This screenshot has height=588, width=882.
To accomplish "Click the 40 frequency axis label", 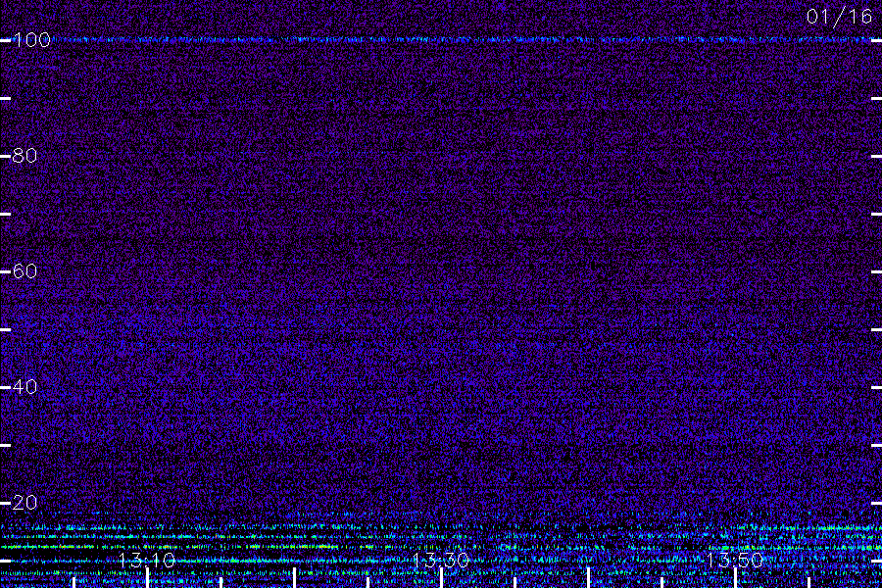I will (24, 387).
